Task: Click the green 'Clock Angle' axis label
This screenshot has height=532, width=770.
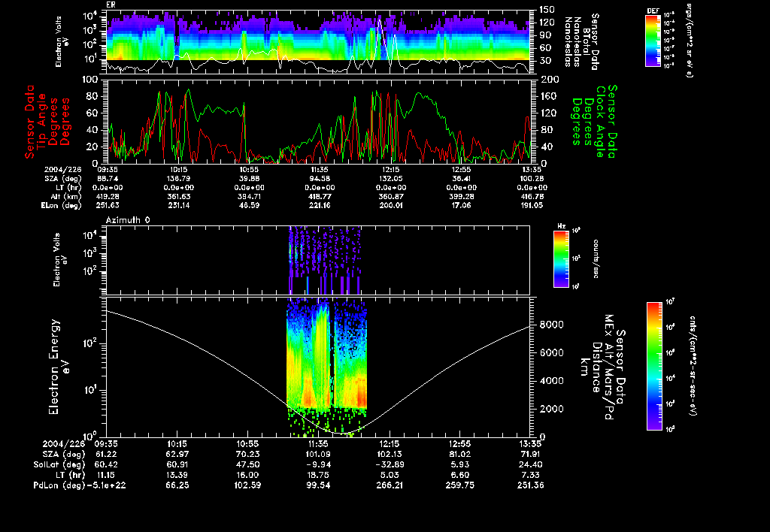Action: click(x=600, y=122)
